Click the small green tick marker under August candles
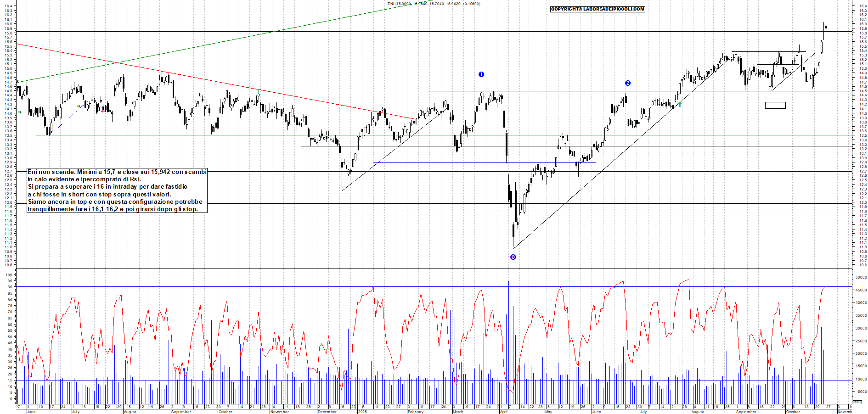Screen dimensions: 868x414 [x=680, y=105]
